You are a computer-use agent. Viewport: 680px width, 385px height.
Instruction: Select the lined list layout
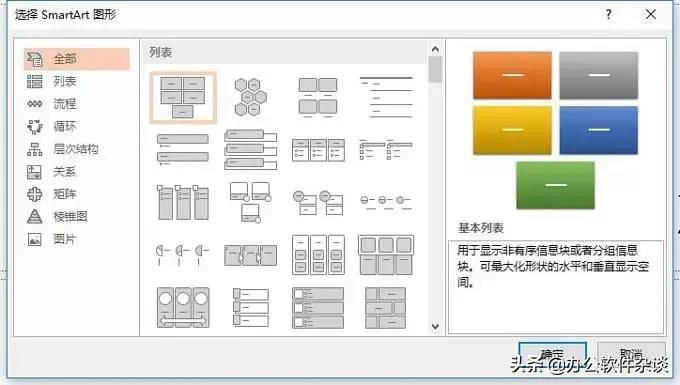pyautogui.click(x=386, y=98)
